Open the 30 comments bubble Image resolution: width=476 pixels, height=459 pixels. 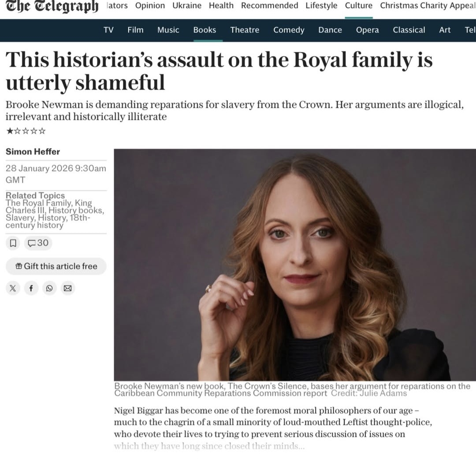coord(38,243)
